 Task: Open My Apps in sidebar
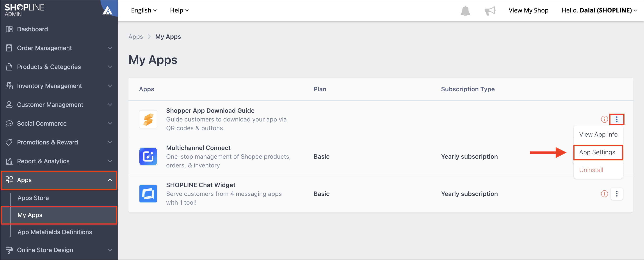coord(59,215)
